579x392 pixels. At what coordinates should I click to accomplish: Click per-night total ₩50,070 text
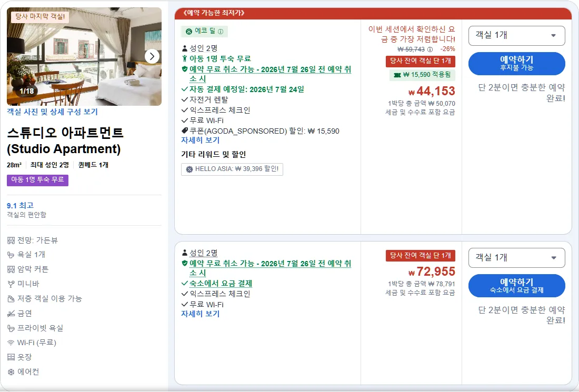[421, 104]
